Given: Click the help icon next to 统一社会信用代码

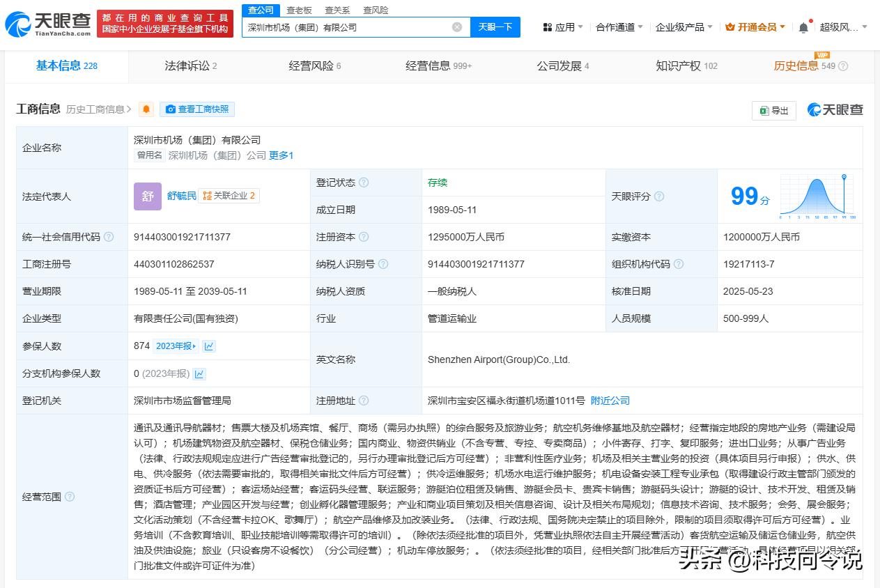Looking at the screenshot, I should [109, 237].
